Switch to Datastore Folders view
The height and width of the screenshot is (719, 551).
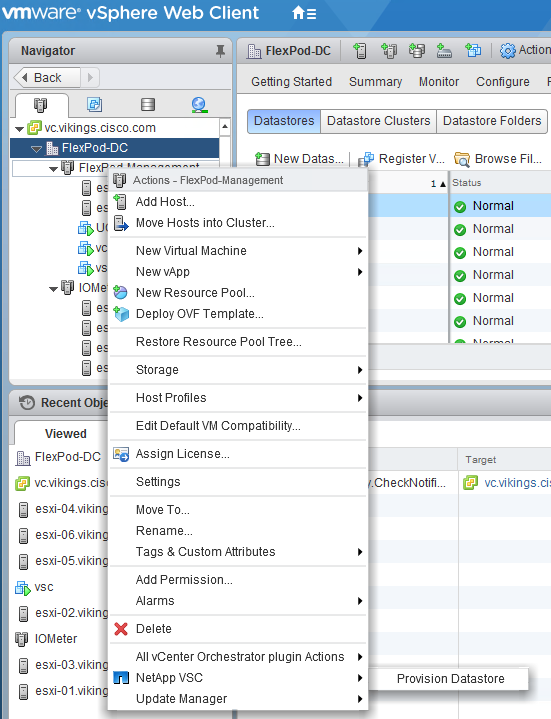click(x=492, y=121)
